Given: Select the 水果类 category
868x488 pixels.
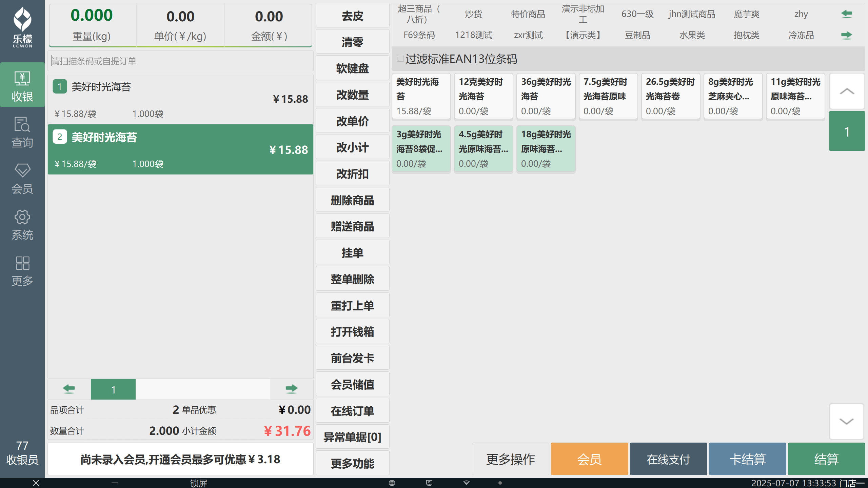Looking at the screenshot, I should coord(692,35).
